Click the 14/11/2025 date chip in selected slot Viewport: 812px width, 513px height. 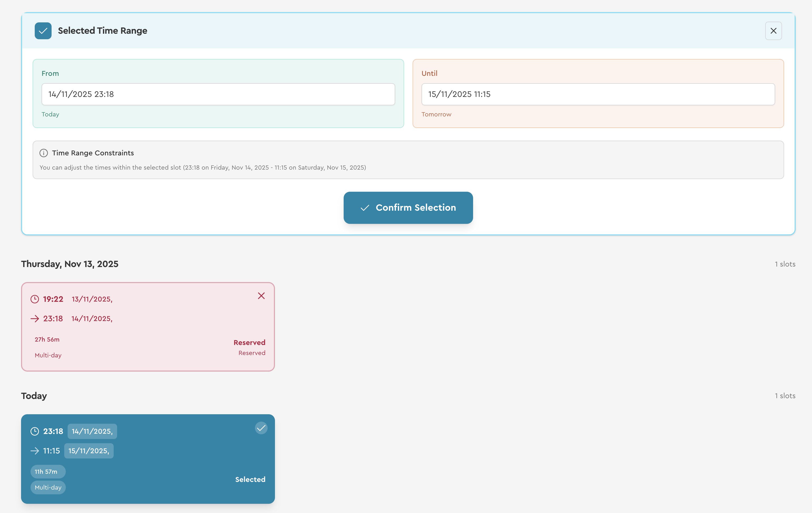coord(92,431)
